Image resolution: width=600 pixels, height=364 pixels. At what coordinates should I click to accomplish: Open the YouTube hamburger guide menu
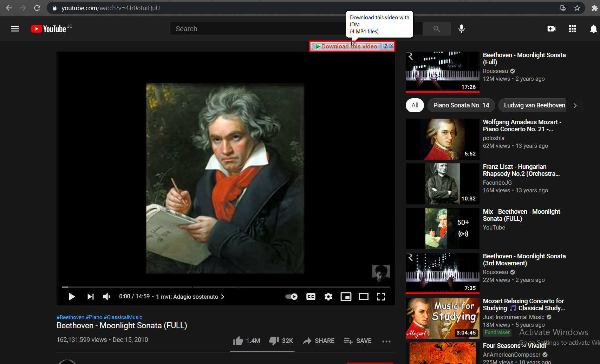(15, 29)
